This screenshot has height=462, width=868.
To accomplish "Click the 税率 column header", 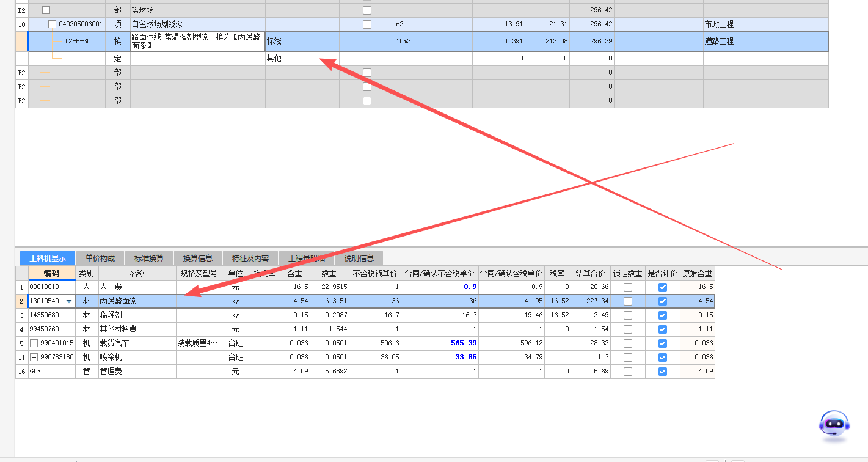I will [x=557, y=273].
